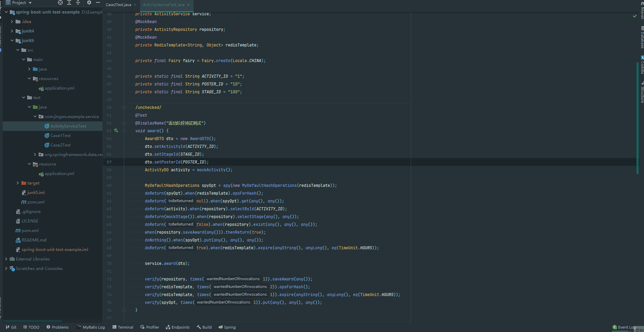Expand the junit4 module

[12, 31]
